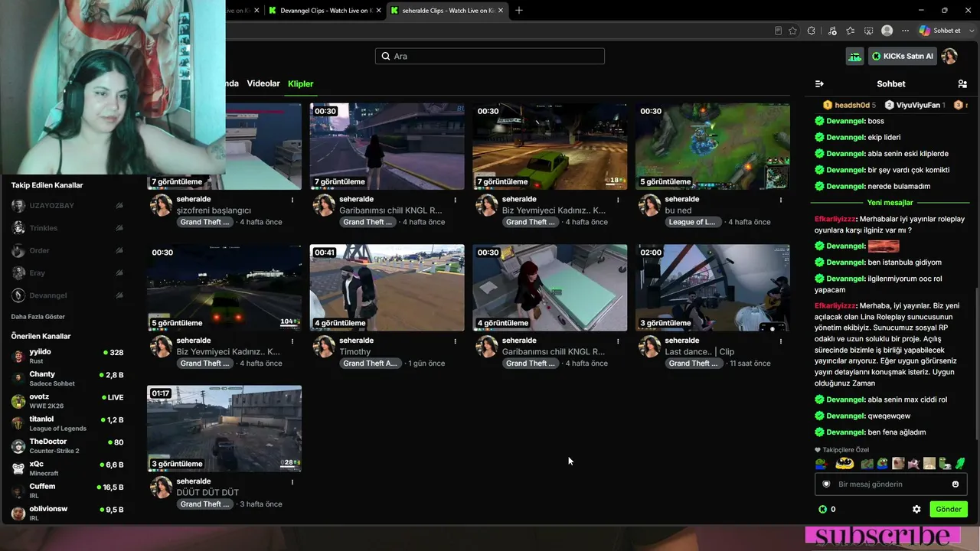
Task: Open options for 'Last dance.. | Clip'
Action: coord(781,341)
